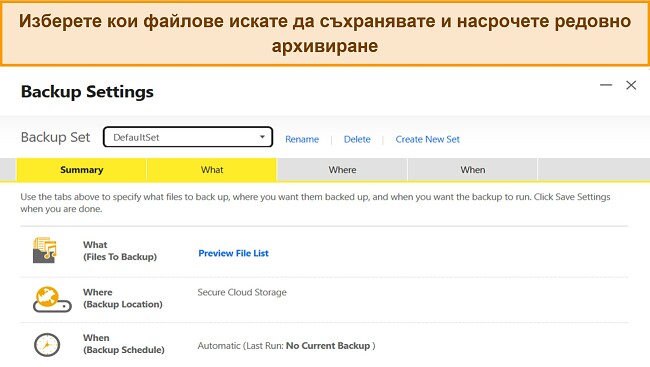Open the What tab
The width and height of the screenshot is (650, 367).
tap(212, 170)
